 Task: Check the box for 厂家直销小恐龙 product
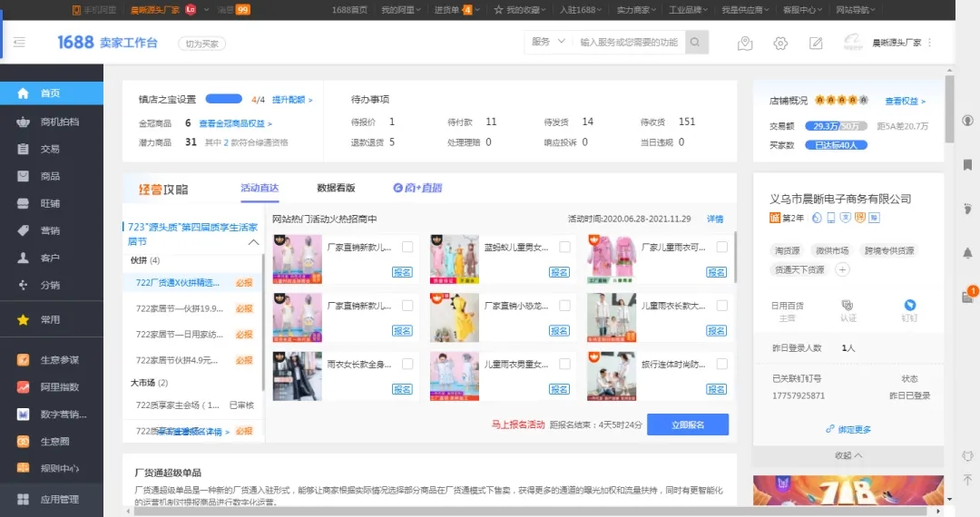tap(564, 306)
